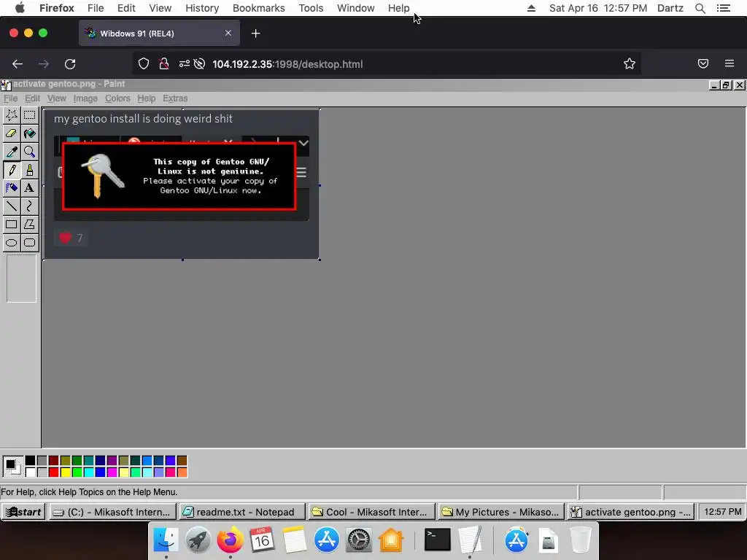
Task: Open the Trash in the Dock
Action: tap(581, 540)
